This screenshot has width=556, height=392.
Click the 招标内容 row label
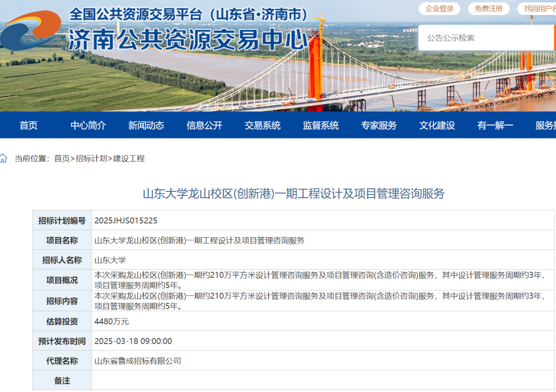(62, 301)
